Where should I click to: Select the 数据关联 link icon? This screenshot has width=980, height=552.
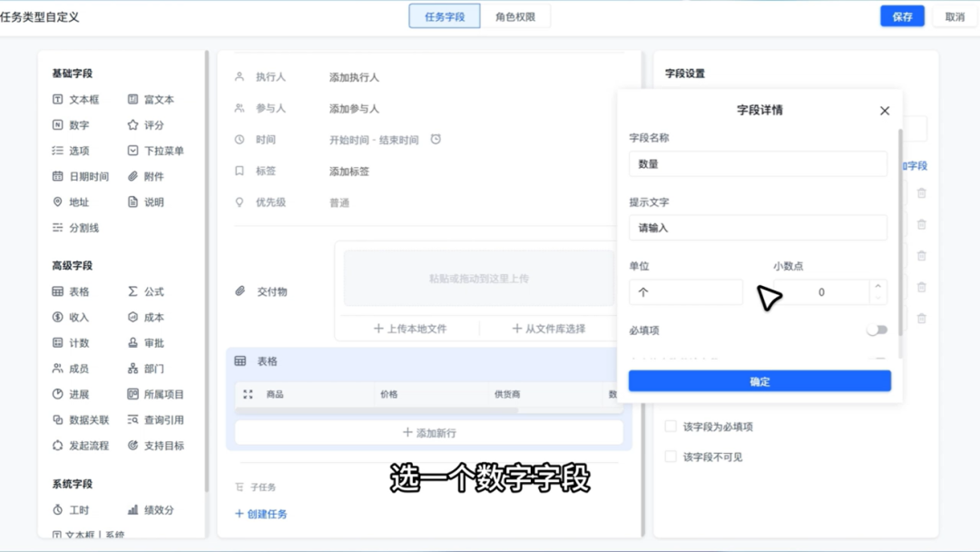point(57,419)
